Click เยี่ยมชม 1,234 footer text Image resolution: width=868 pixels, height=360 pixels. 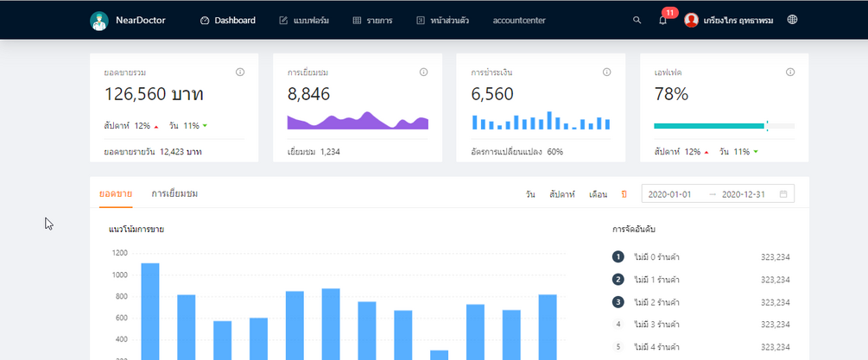[x=314, y=151]
